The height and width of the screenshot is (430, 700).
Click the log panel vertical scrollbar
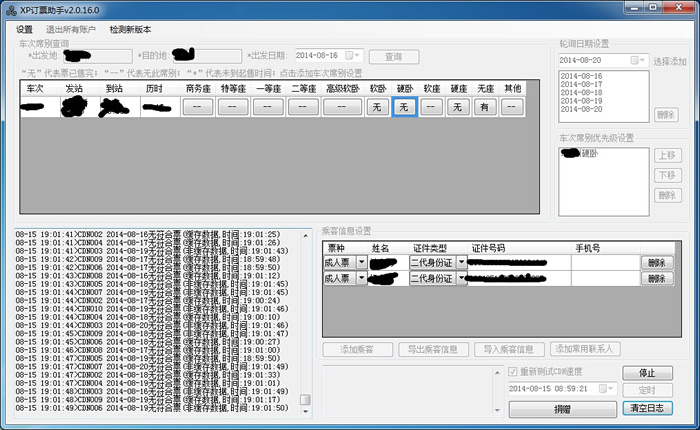(306, 320)
